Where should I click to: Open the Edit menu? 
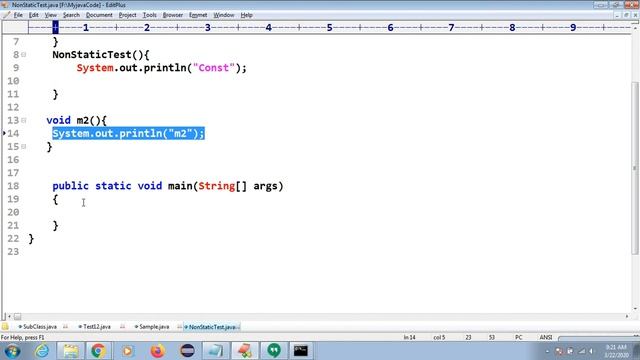pyautogui.click(x=33, y=15)
